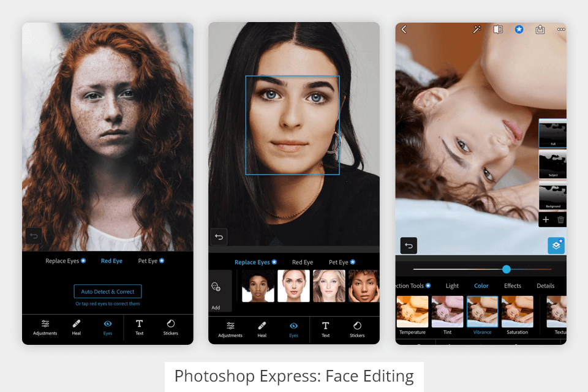The width and height of the screenshot is (588, 392).
Task: Switch to the Light tab
Action: click(452, 286)
